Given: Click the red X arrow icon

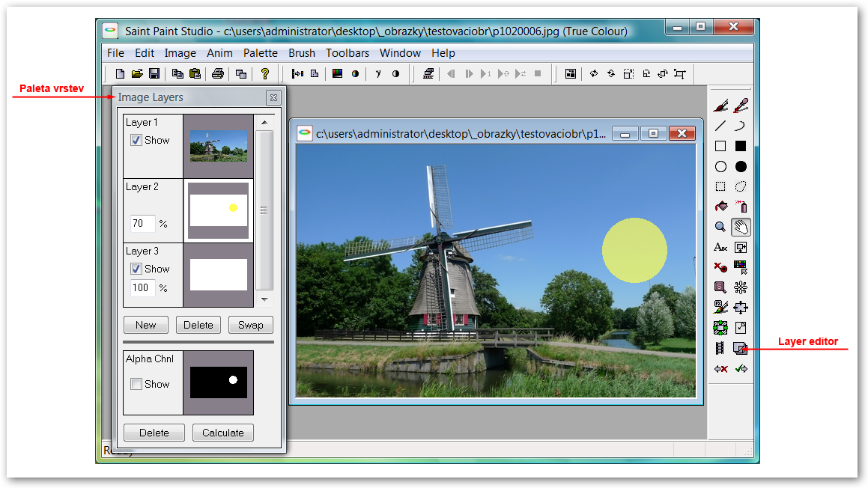Looking at the screenshot, I should click(x=720, y=368).
